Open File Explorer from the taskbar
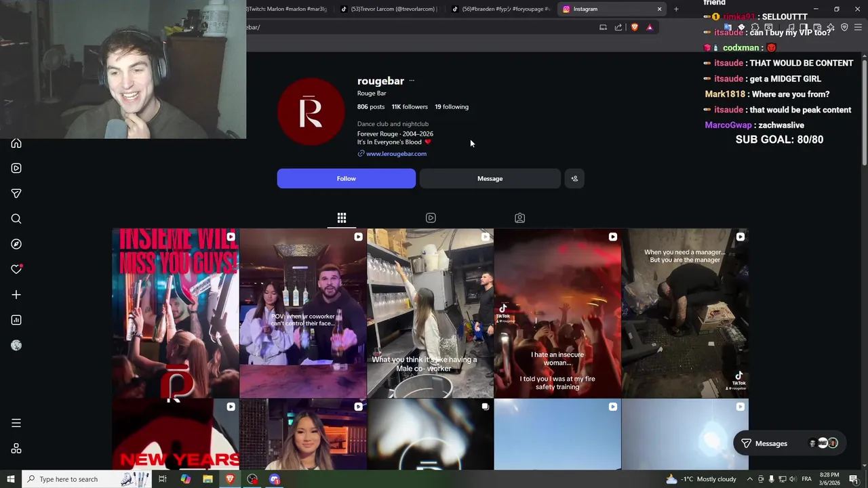The height and width of the screenshot is (488, 868). tap(208, 479)
